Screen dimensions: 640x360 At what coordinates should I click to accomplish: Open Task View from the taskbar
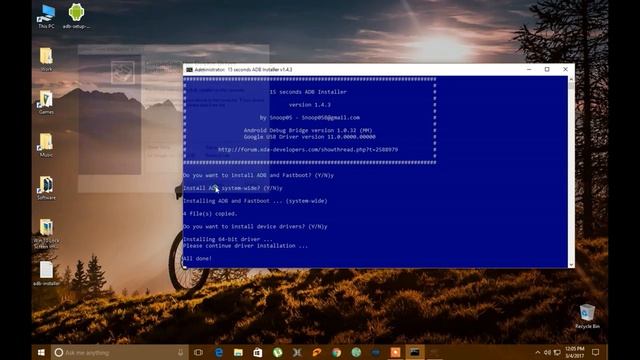[x=198, y=352]
